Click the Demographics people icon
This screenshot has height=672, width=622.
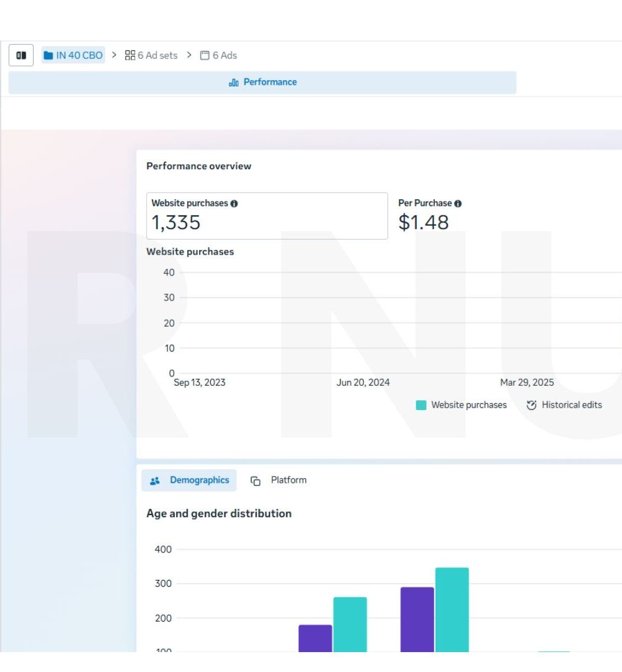(x=155, y=481)
